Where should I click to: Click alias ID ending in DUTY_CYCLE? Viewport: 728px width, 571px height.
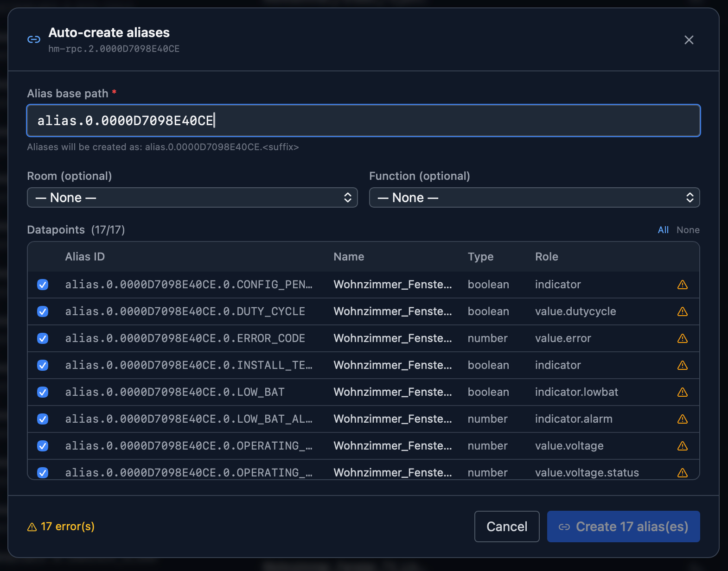[185, 311]
